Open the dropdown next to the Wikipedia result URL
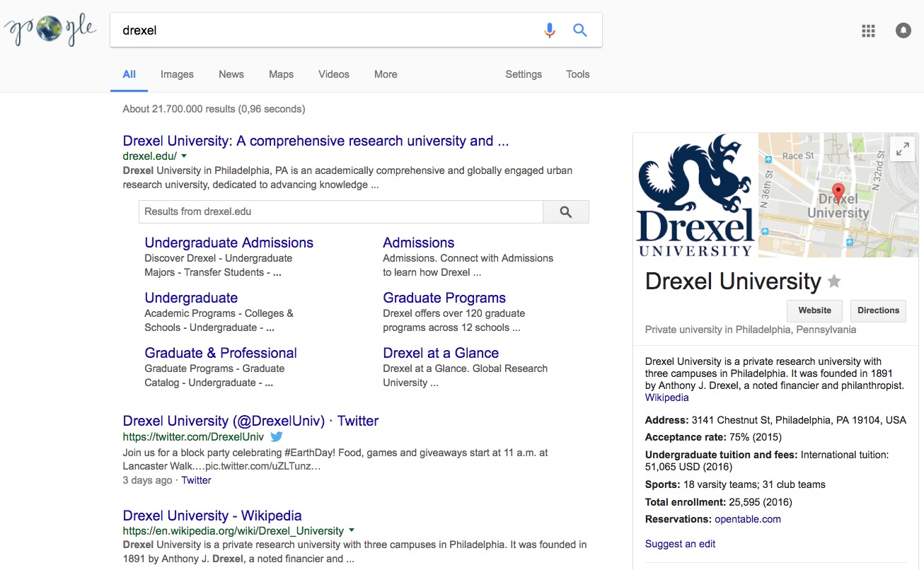This screenshot has width=924, height=570. coord(352,530)
